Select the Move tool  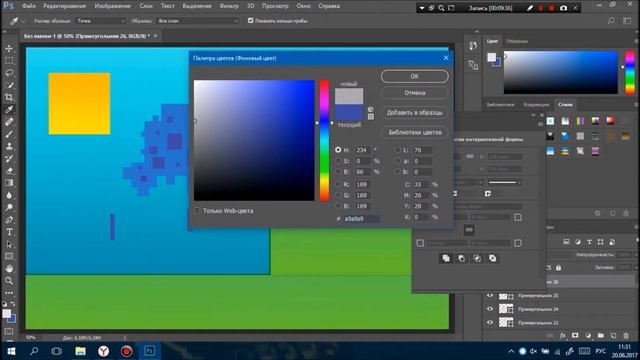[x=9, y=48]
